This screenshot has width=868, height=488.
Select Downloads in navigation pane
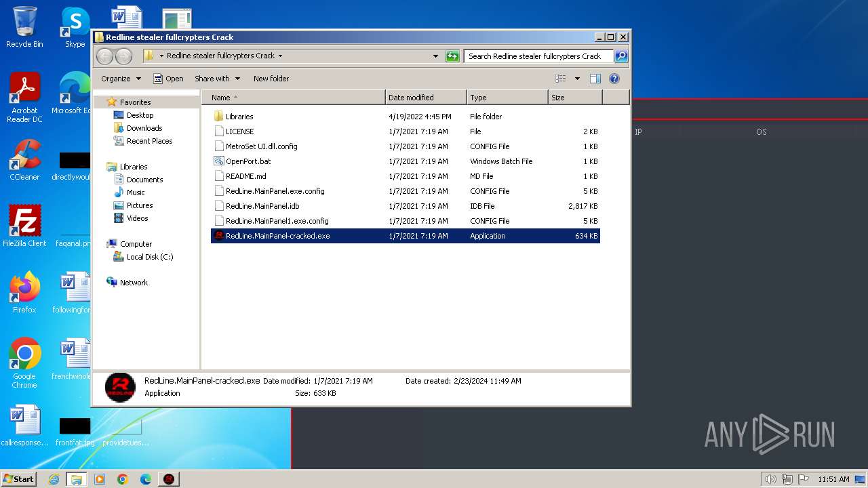point(144,128)
